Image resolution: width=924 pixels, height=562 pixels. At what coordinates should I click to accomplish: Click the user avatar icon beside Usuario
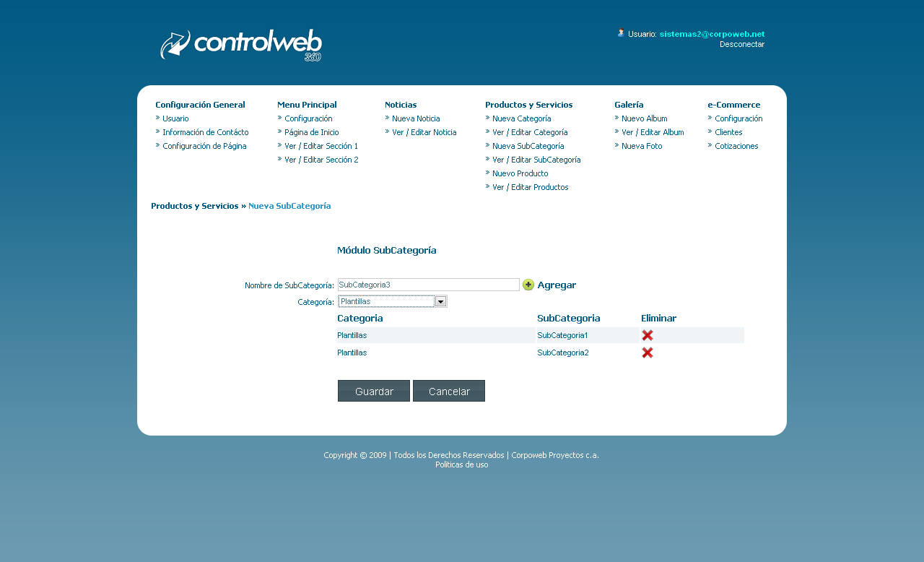[621, 33]
